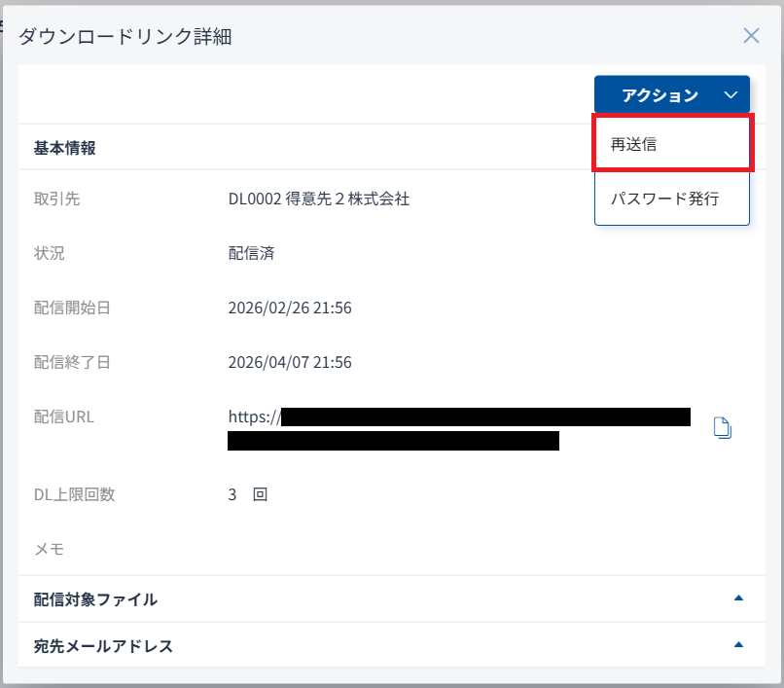
Task: Click the 宛先メールアドレス section title text
Action: pyautogui.click(x=103, y=645)
